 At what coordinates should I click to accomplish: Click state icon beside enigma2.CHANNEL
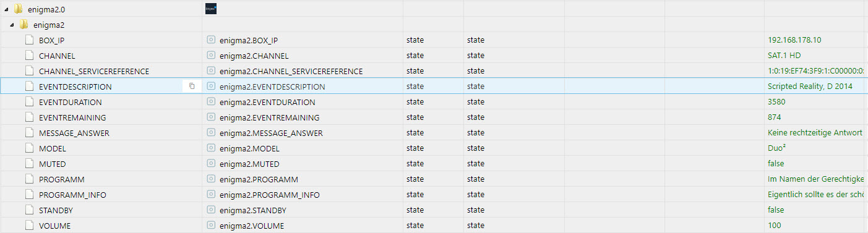point(211,56)
